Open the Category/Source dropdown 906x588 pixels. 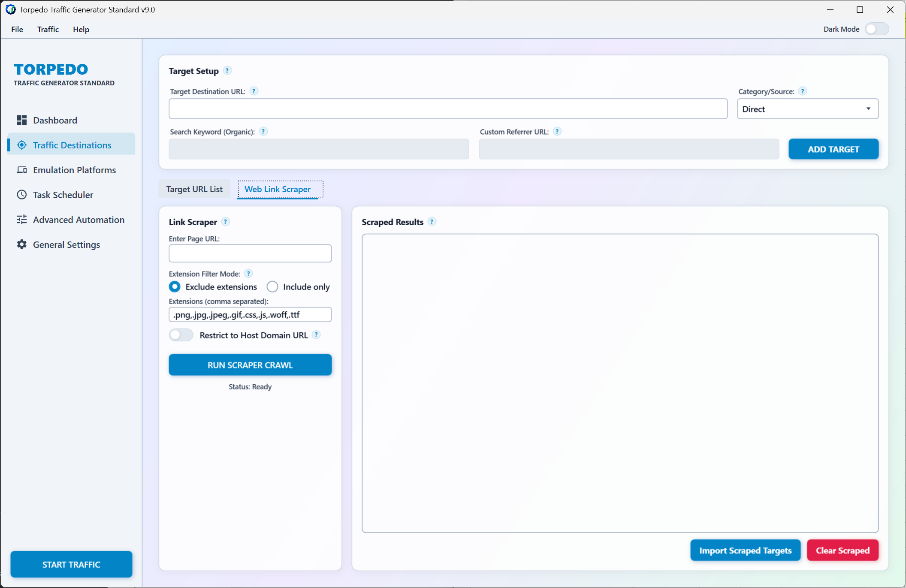[807, 109]
